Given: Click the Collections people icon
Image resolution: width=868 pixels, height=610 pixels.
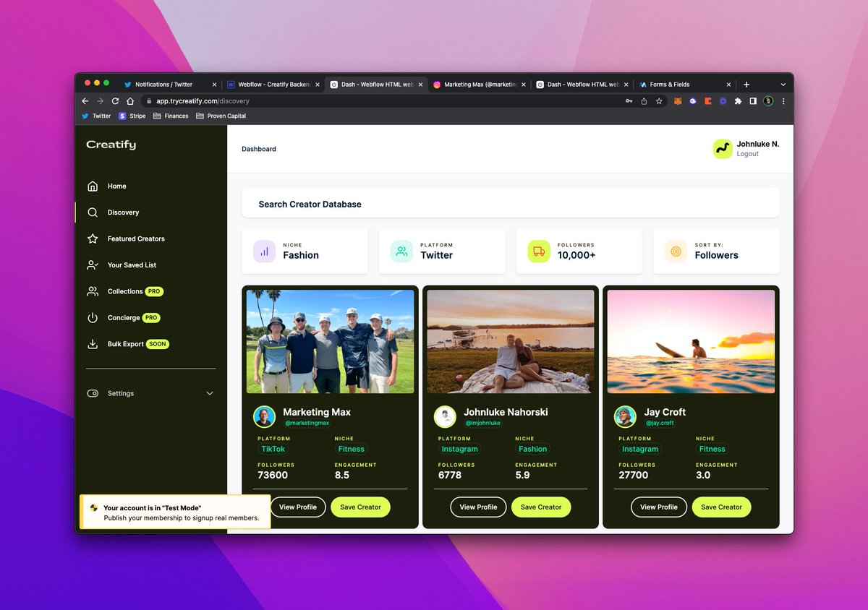Looking at the screenshot, I should coord(93,291).
